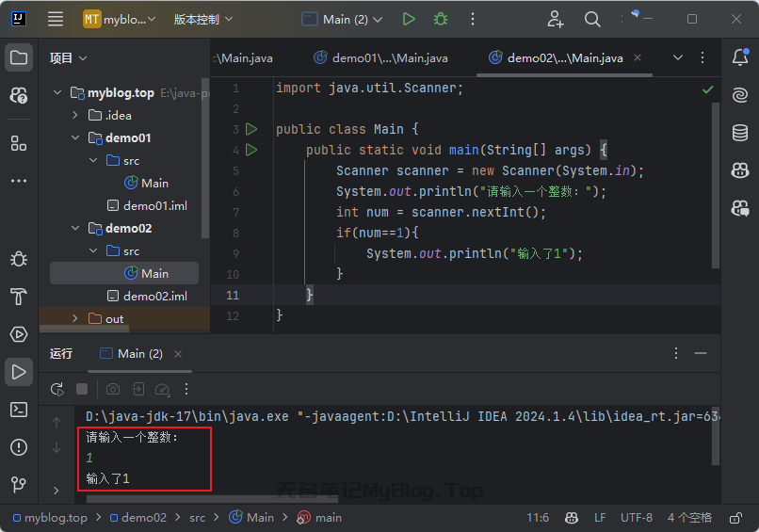Image resolution: width=759 pixels, height=532 pixels.
Task: Open the main hamburger menu
Action: point(56,20)
